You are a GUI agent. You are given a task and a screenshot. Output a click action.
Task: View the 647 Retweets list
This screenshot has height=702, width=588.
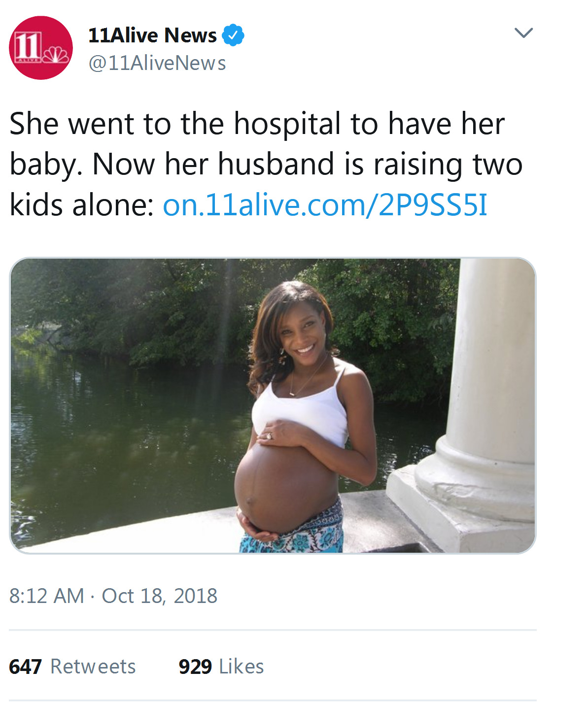click(x=72, y=667)
